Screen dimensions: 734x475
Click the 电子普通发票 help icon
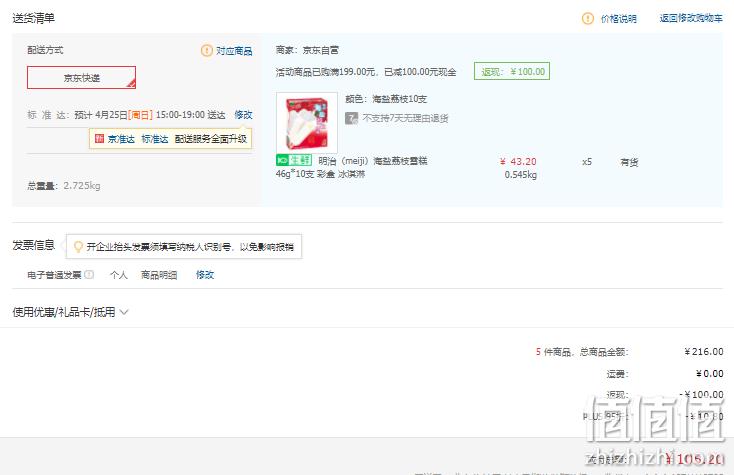[x=89, y=275]
